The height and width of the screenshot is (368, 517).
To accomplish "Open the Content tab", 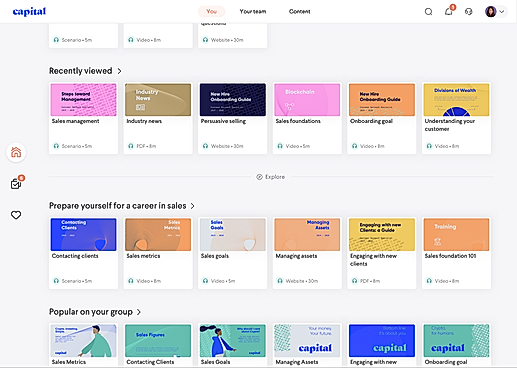I will (x=299, y=12).
